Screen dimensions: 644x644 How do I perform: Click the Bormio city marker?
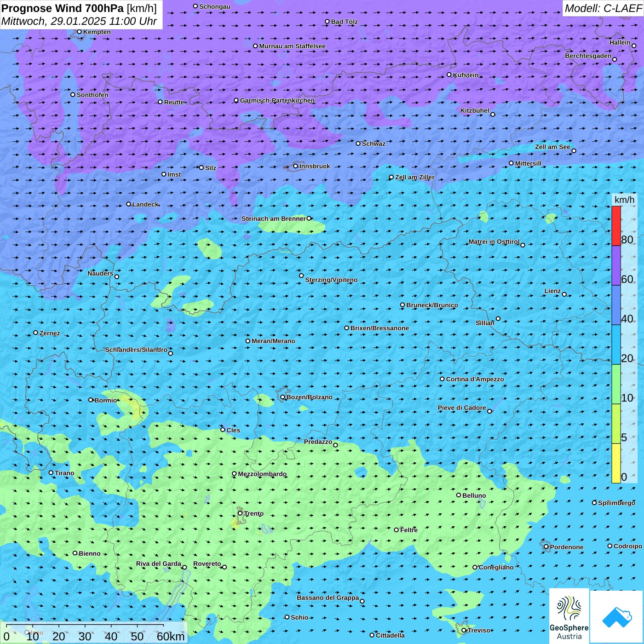click(x=91, y=400)
